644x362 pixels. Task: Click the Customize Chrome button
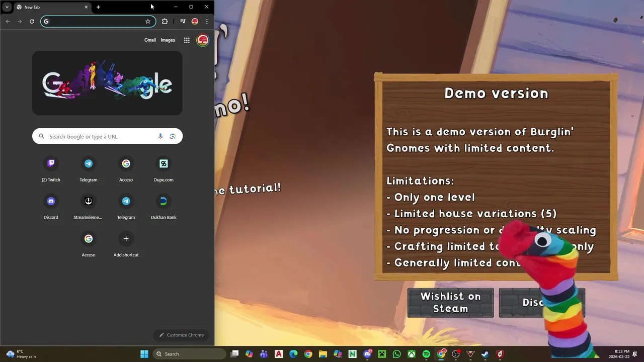182,335
